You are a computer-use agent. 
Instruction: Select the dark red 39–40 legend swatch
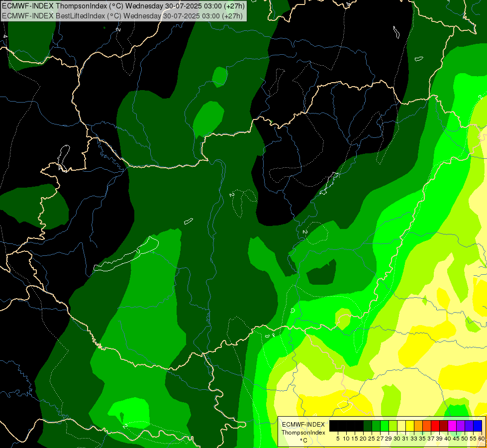coord(443,426)
